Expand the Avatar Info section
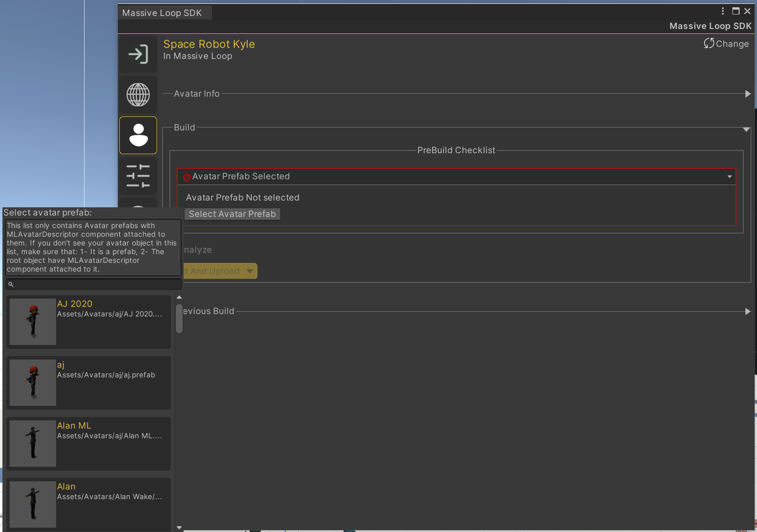The height and width of the screenshot is (532, 757). (748, 94)
